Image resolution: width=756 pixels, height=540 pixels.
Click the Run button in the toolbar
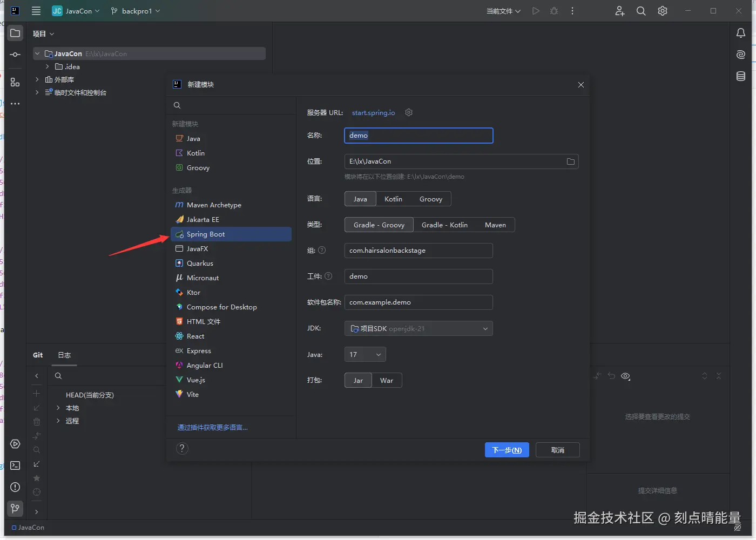coord(536,11)
